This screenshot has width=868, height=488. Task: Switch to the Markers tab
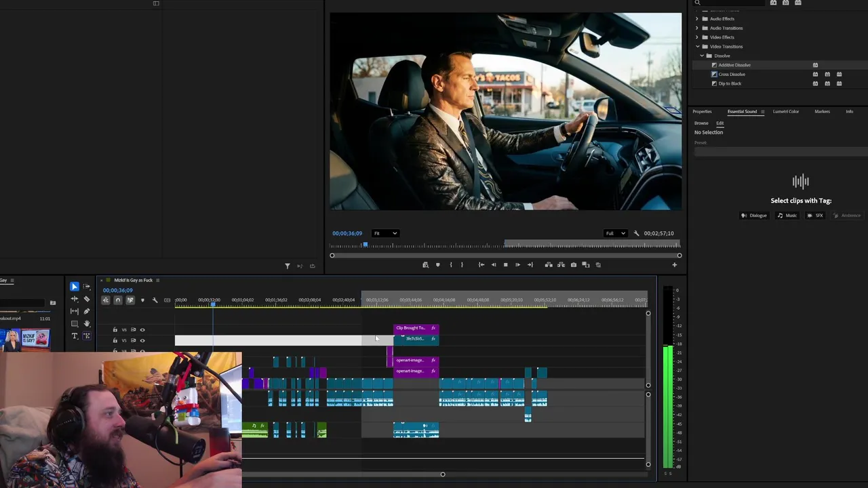[822, 111]
